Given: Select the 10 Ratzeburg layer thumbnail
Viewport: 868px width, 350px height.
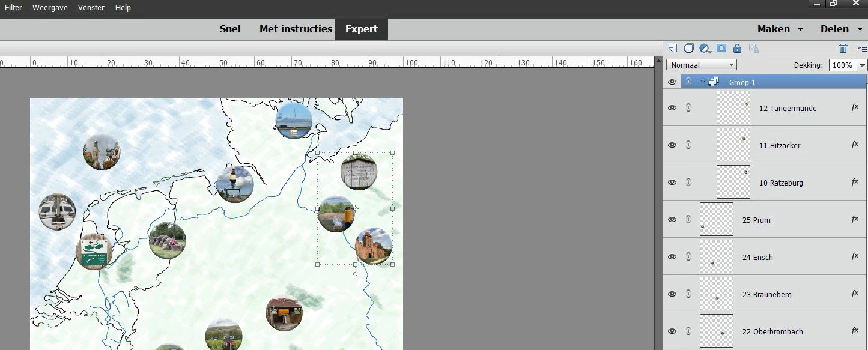Looking at the screenshot, I should coord(733,183).
